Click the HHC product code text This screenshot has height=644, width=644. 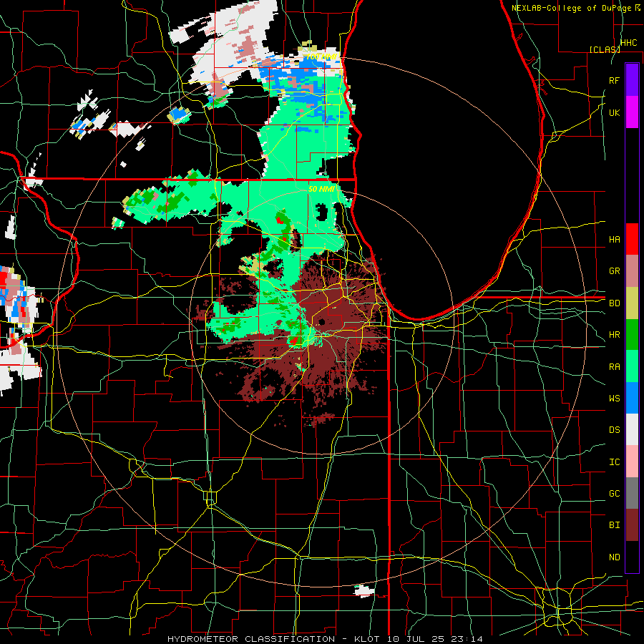[628, 43]
